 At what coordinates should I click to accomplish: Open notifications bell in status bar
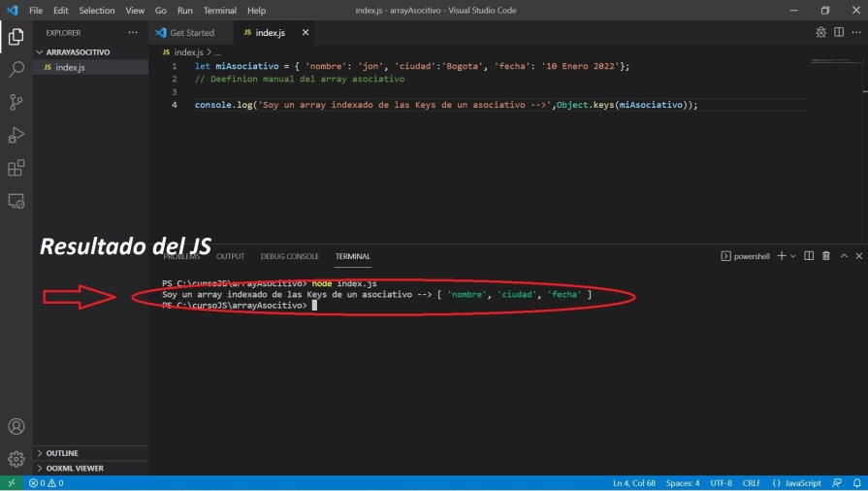click(857, 482)
